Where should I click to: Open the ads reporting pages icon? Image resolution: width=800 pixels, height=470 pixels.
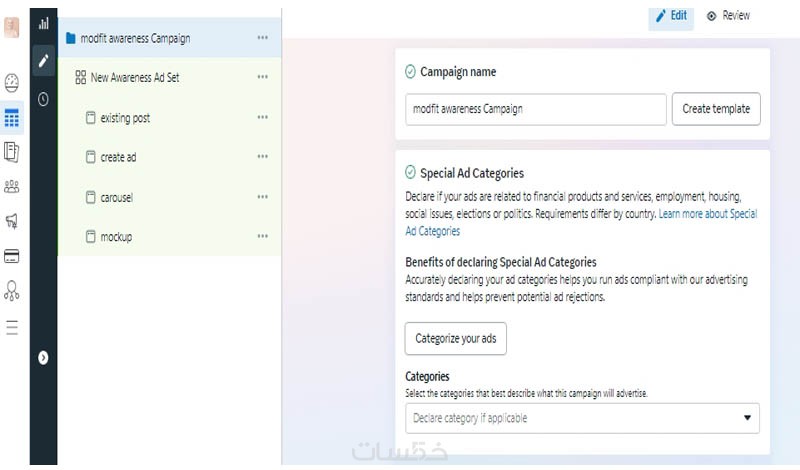tap(12, 152)
